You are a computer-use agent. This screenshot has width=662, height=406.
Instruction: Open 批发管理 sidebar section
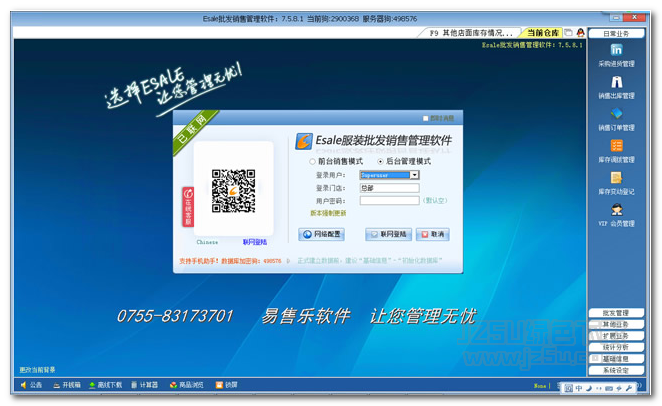[616, 313]
